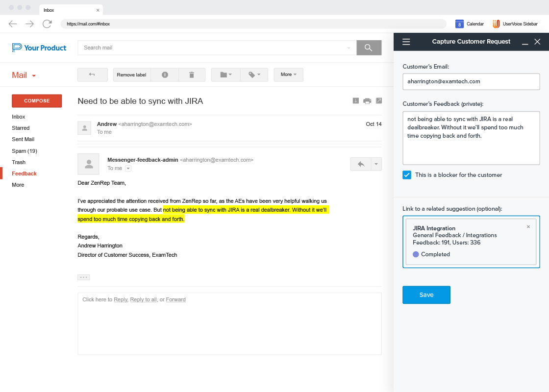Open the Trash folder
The height and width of the screenshot is (392, 549).
[19, 162]
